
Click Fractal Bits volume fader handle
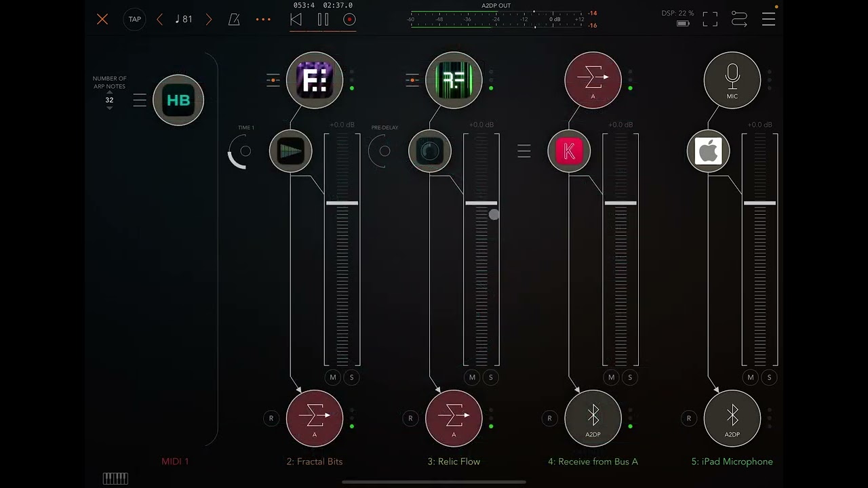(342, 203)
